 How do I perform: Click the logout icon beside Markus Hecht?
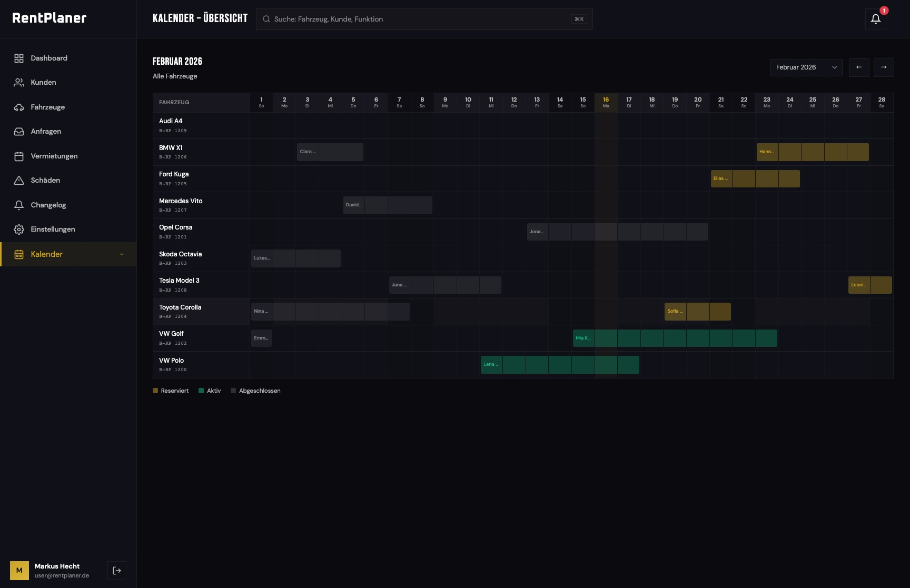click(x=117, y=571)
